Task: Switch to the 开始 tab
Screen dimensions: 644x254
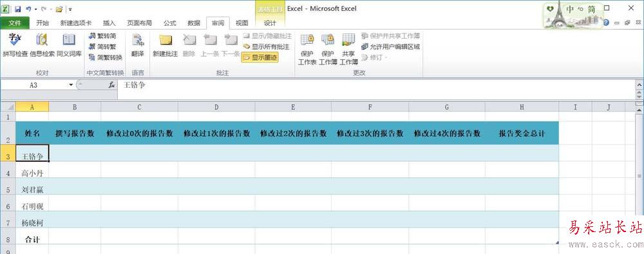Action: point(43,23)
